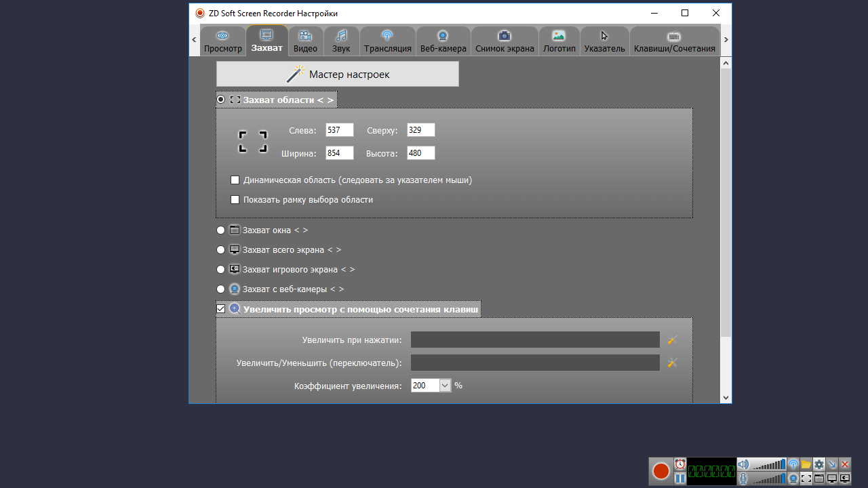This screenshot has width=868, height=488.
Task: Select game screen capture on recorder bar
Action: tap(845, 479)
